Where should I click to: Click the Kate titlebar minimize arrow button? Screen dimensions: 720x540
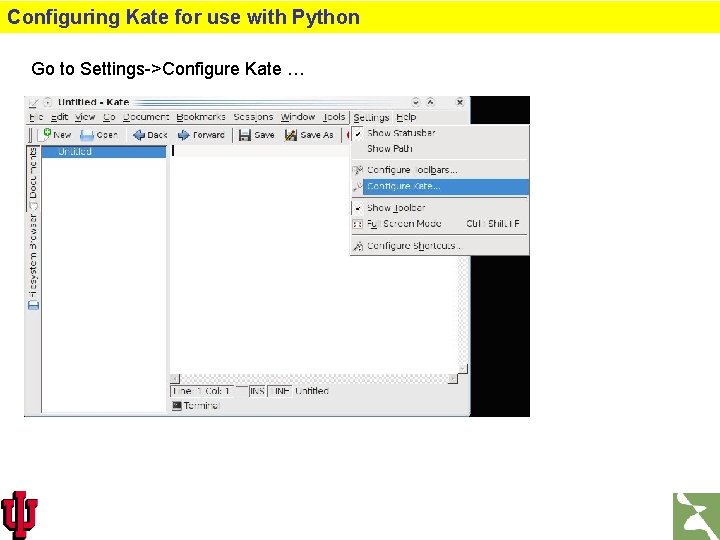tap(416, 102)
